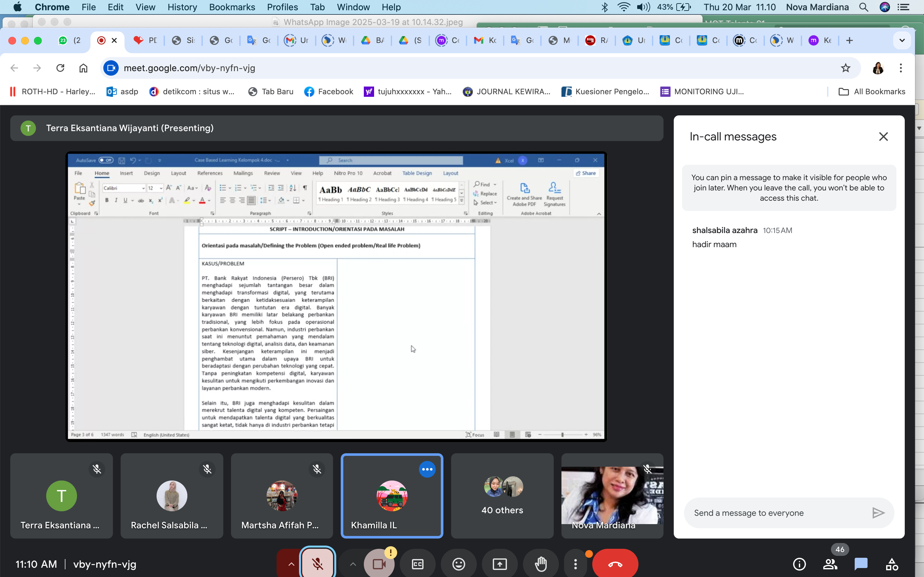Viewport: 924px width, 577px height.
Task: Open the History menu in menu bar
Action: 182,7
